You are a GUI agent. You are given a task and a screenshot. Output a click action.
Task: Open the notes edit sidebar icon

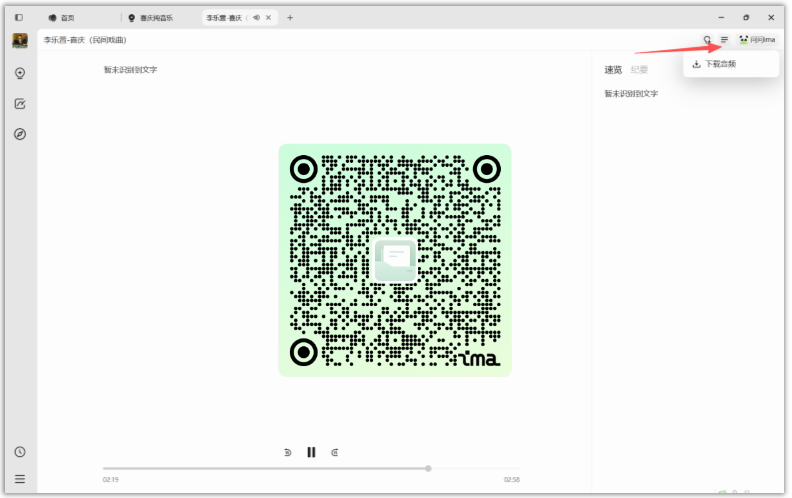click(20, 104)
